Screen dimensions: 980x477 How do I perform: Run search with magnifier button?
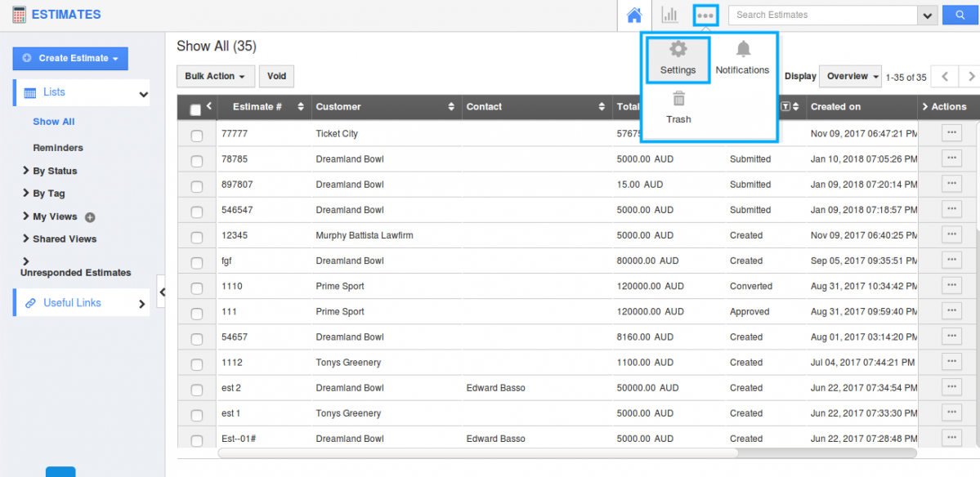click(x=960, y=15)
